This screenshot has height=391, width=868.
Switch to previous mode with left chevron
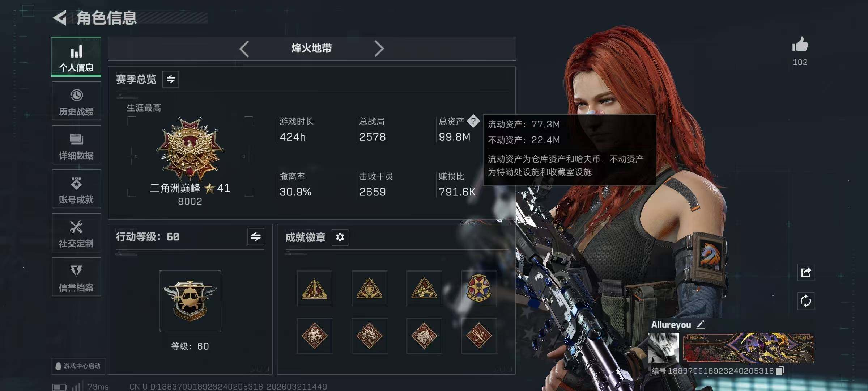click(244, 49)
